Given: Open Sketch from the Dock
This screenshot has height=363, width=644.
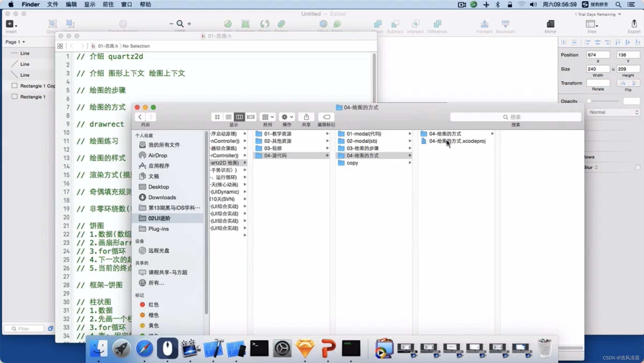Looking at the screenshot, I should (305, 348).
